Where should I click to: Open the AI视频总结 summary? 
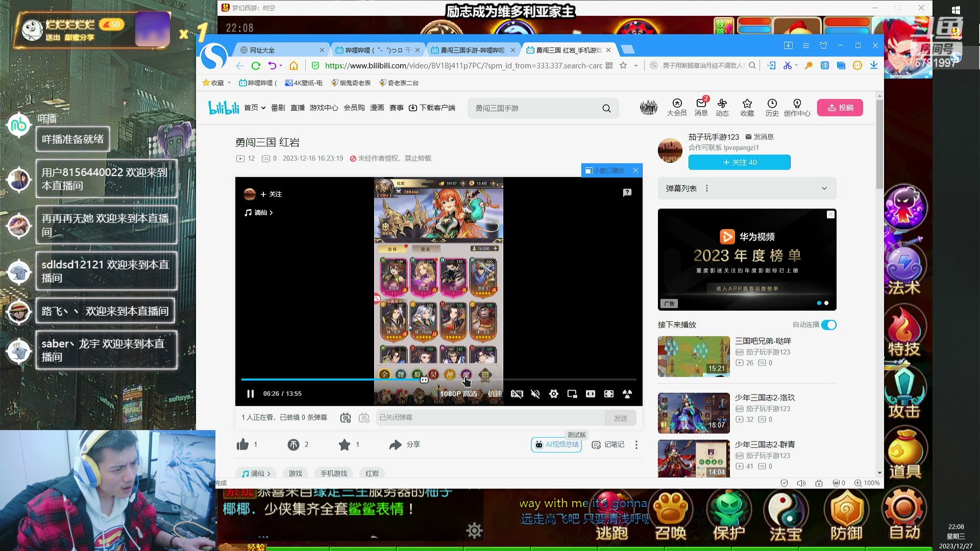coord(556,444)
